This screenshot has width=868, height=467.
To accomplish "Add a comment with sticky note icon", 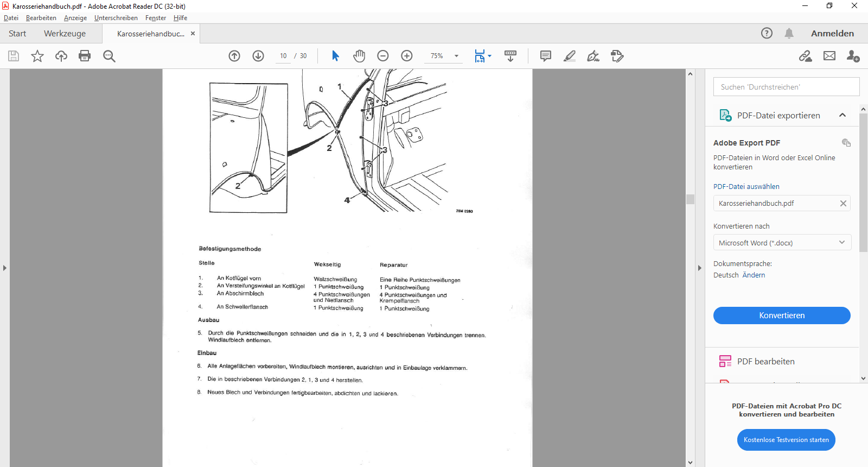I will pyautogui.click(x=546, y=56).
